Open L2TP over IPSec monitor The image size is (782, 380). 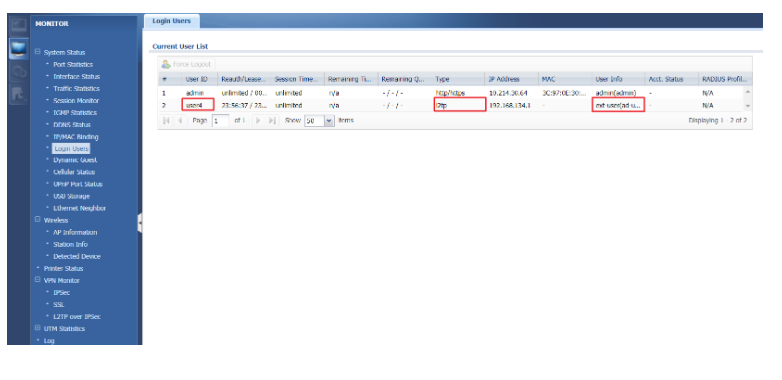coord(77,316)
